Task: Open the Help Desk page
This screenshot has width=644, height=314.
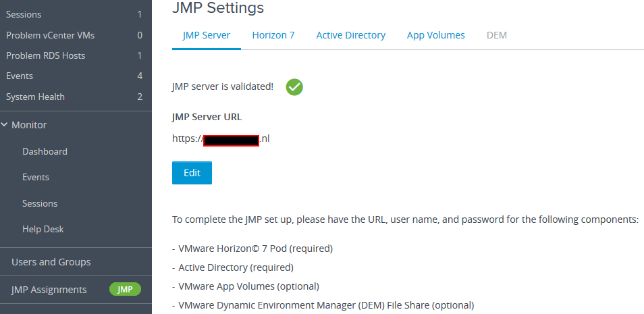Action: click(x=43, y=230)
